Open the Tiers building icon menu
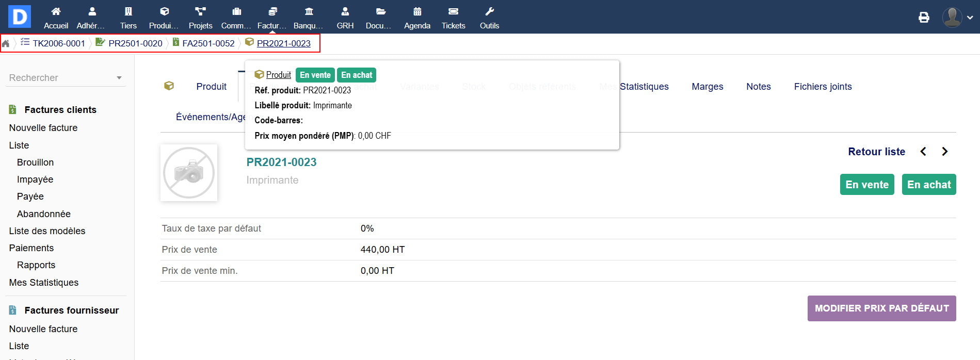The width and height of the screenshot is (980, 360). pyautogui.click(x=128, y=12)
